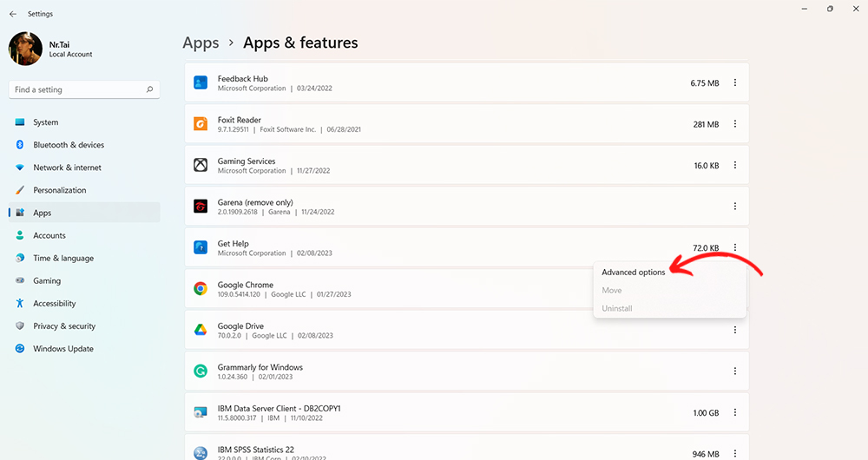Image resolution: width=868 pixels, height=460 pixels.
Task: Open Bluetooth & devices settings
Action: click(x=84, y=145)
